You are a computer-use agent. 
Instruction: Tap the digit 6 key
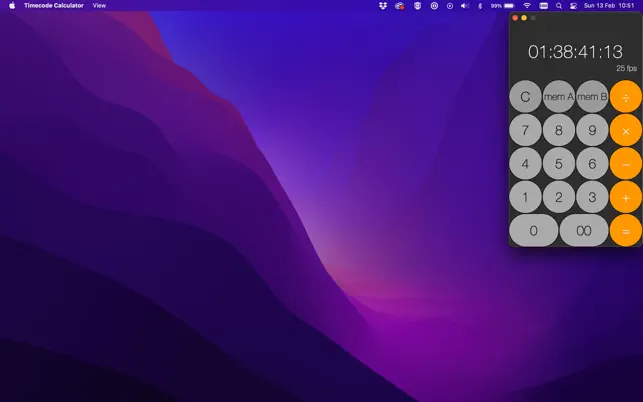pyautogui.click(x=592, y=164)
